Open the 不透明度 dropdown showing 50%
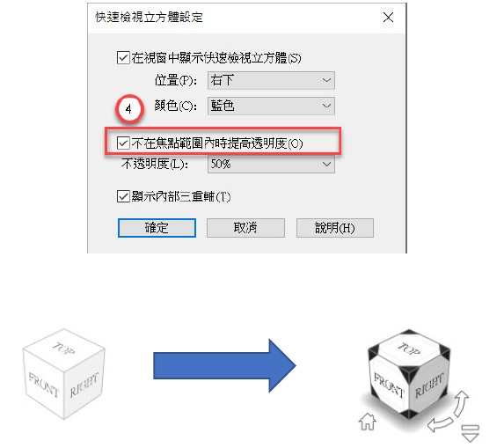Image resolution: width=504 pixels, height=448 pixels. tap(271, 165)
